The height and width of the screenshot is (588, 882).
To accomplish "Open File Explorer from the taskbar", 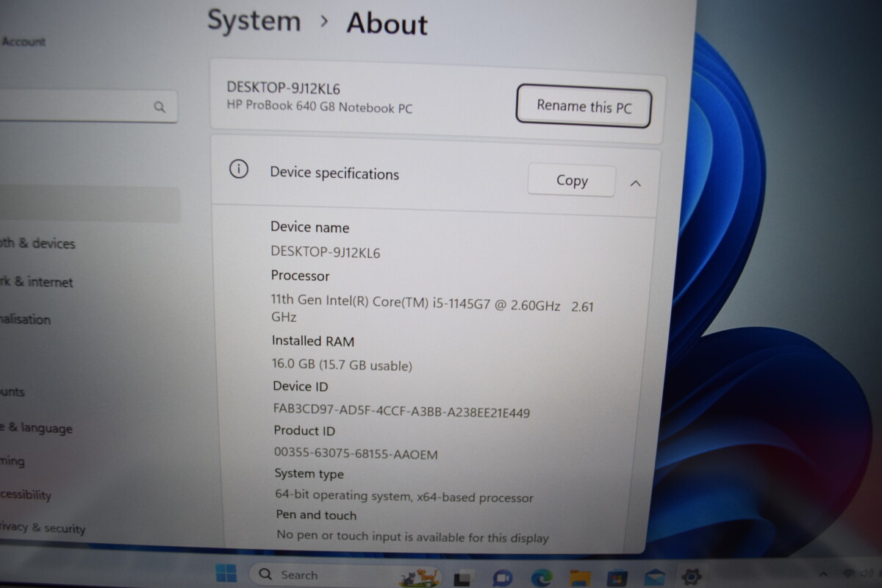I will [x=580, y=578].
